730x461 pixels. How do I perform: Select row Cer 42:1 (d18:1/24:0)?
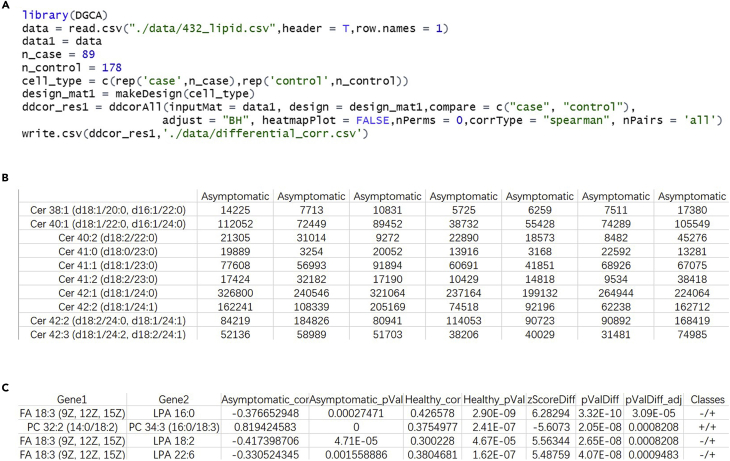point(374,293)
